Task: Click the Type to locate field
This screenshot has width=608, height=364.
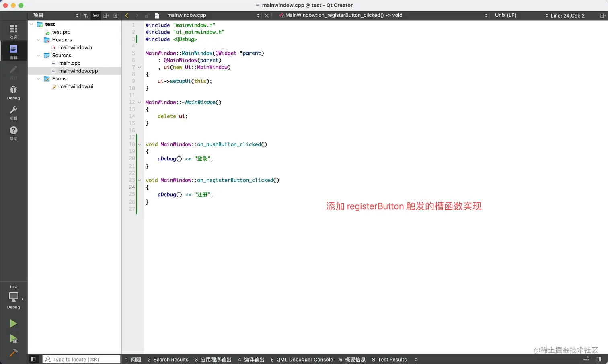Action: tap(82, 359)
